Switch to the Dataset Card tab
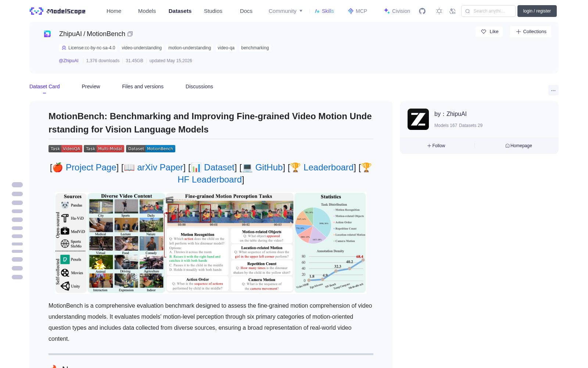 click(x=44, y=86)
